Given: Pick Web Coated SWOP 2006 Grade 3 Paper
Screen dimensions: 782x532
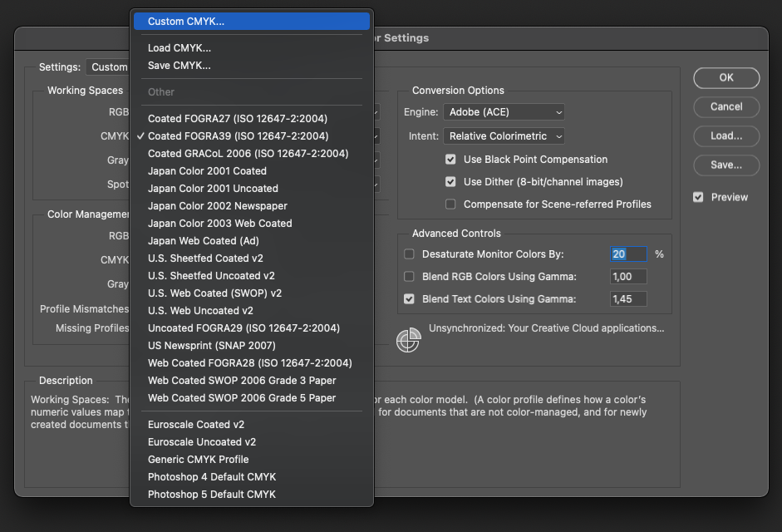Looking at the screenshot, I should click(252, 380).
